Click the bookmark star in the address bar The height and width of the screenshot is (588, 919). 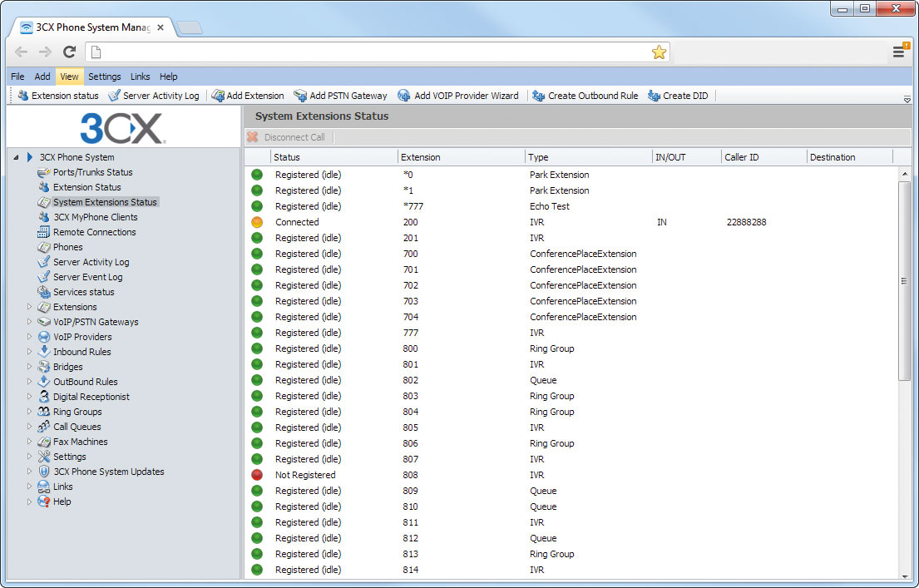[x=660, y=52]
